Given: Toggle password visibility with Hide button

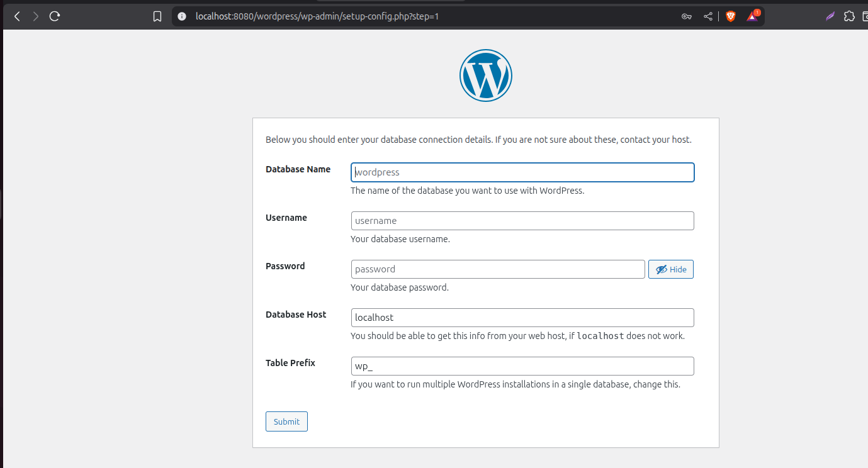Looking at the screenshot, I should coord(671,269).
